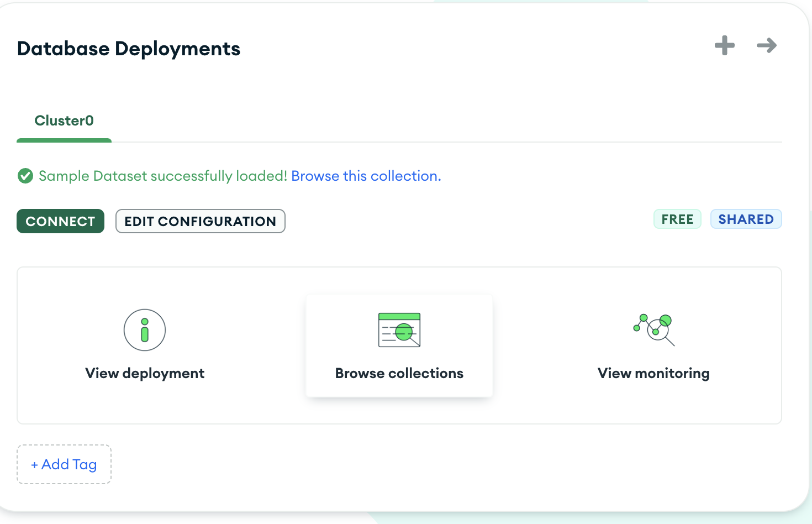Click the SHARED badge
Image resolution: width=812 pixels, height=524 pixels.
pos(746,219)
